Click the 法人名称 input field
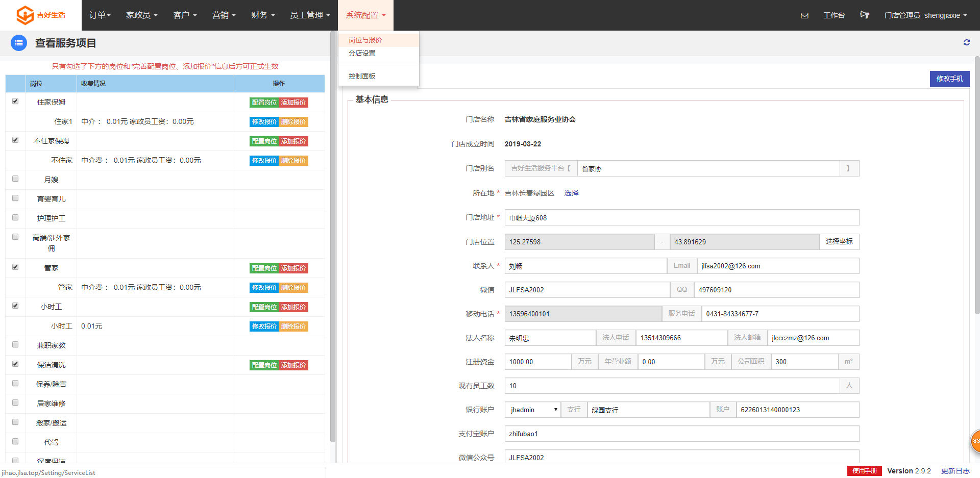 pos(550,338)
